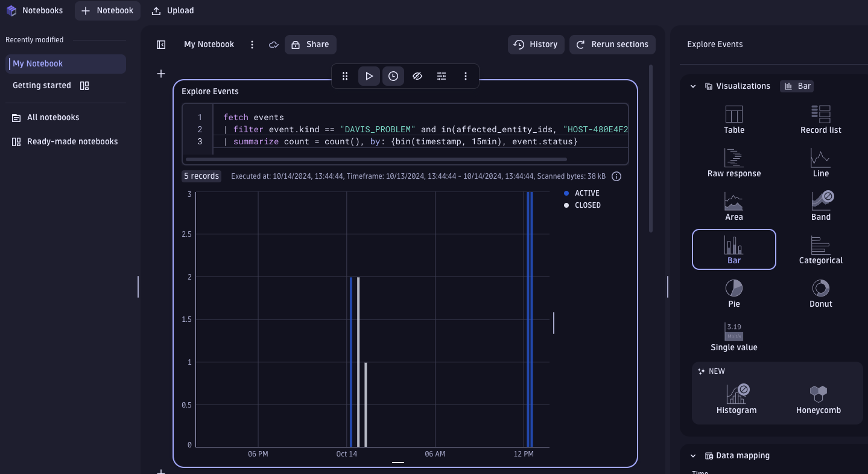Expand the Data mapping section

point(692,455)
